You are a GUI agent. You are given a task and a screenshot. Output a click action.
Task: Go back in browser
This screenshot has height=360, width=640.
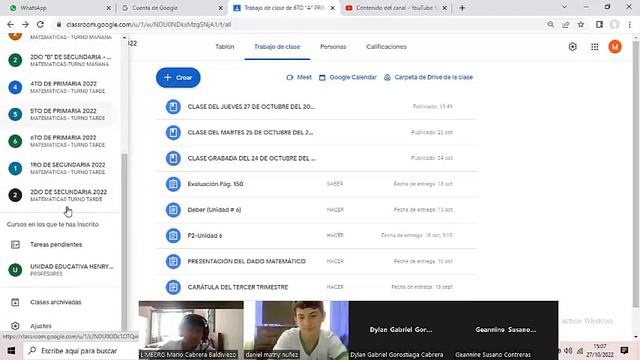click(10, 24)
